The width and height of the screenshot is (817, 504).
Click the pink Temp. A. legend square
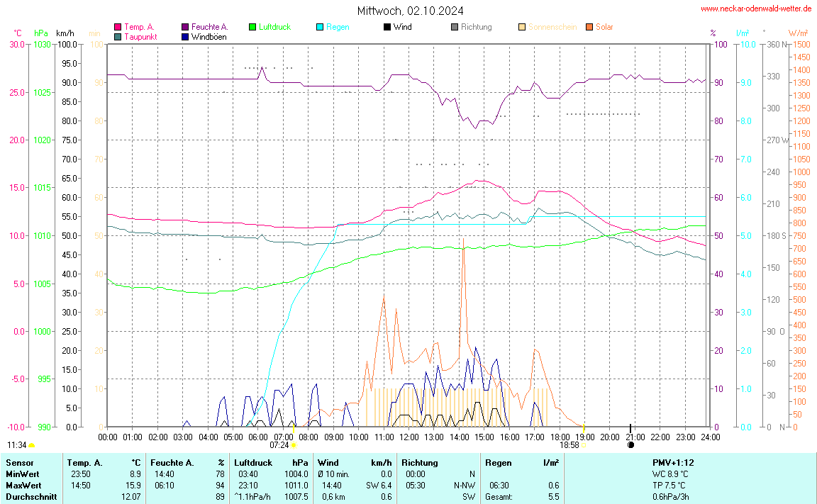[118, 27]
